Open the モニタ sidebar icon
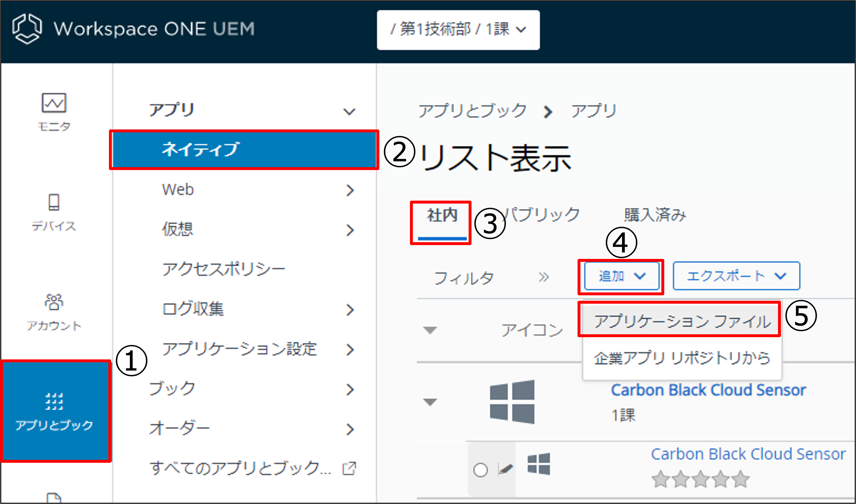This screenshot has height=504, width=856. 54,112
